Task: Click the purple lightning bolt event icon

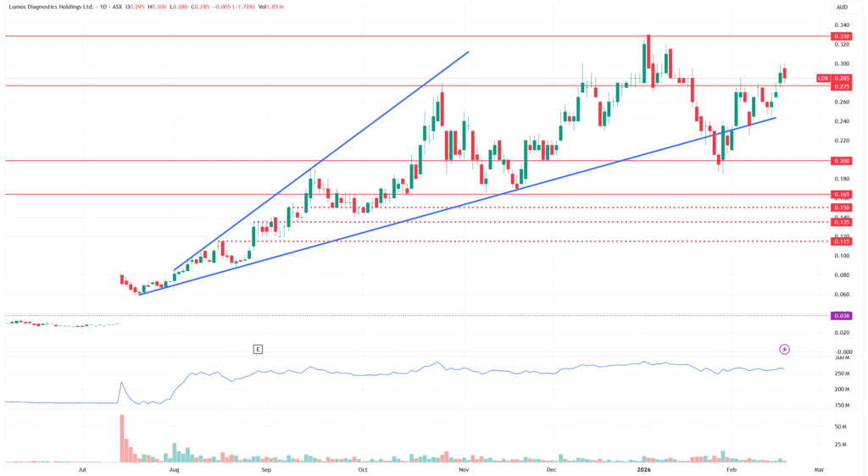Action: coord(784,350)
